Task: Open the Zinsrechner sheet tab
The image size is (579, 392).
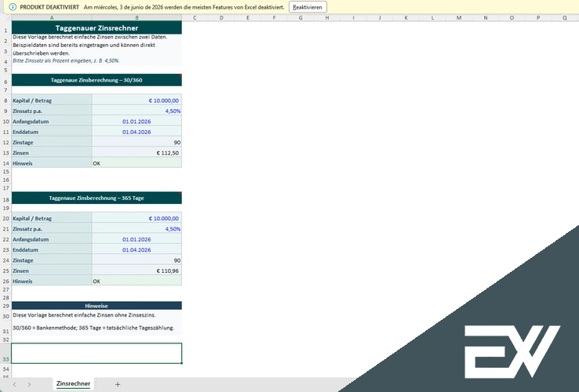Action: point(73,383)
